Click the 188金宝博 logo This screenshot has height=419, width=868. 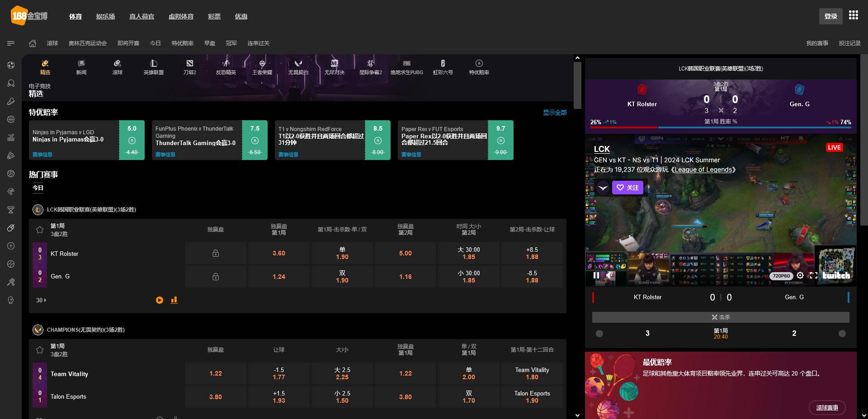point(29,16)
